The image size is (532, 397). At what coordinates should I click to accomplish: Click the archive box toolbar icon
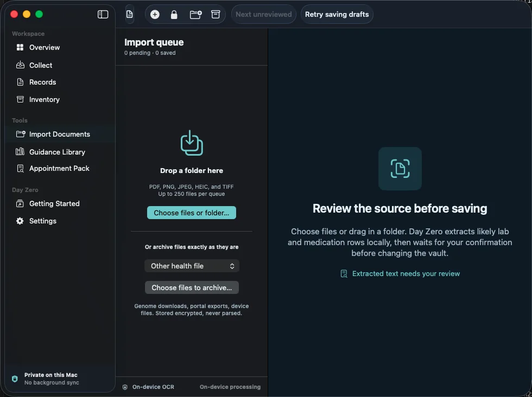coord(216,14)
